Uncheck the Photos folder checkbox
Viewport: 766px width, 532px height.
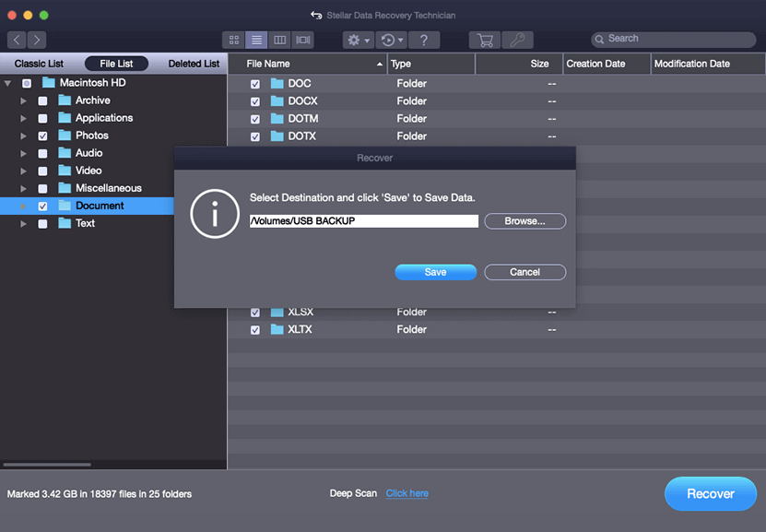42,136
